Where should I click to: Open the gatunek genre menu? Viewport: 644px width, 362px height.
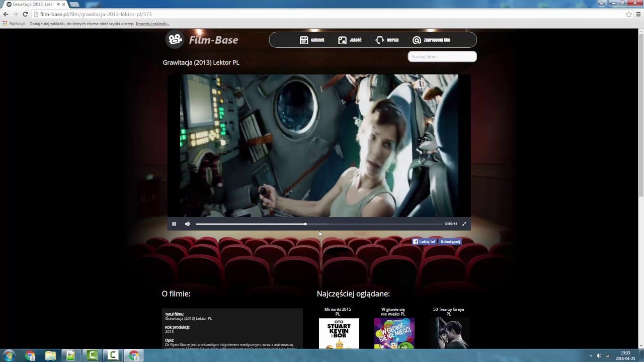tap(312, 40)
